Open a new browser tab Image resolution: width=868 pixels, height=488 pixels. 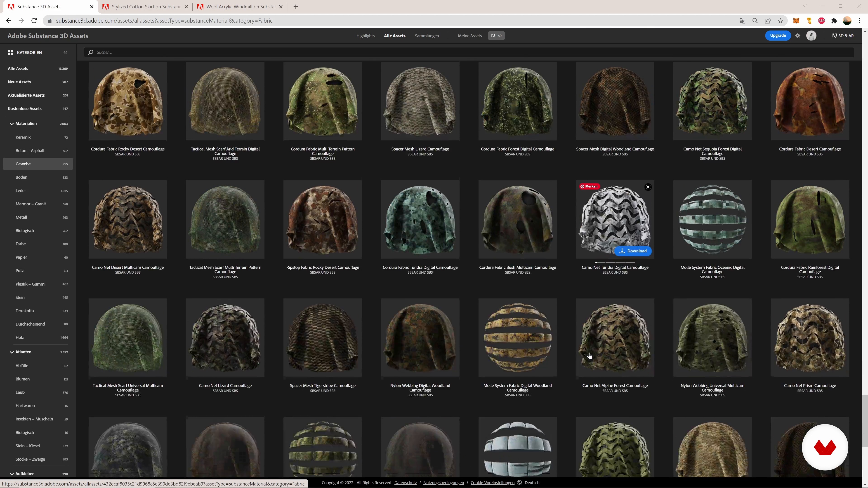[x=296, y=7]
